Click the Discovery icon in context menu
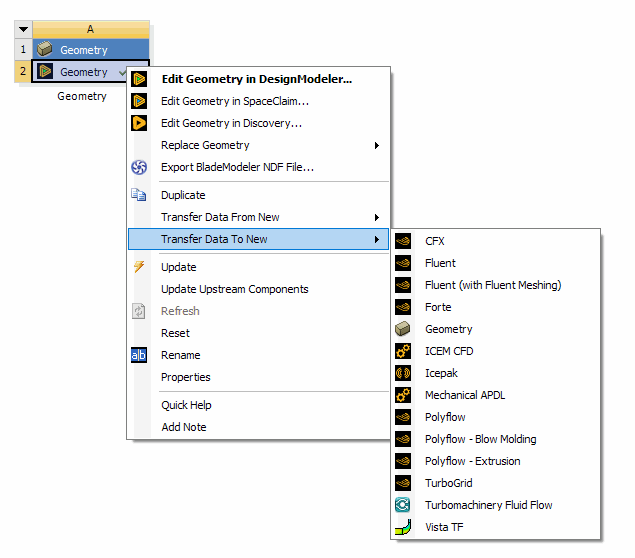 click(140, 123)
